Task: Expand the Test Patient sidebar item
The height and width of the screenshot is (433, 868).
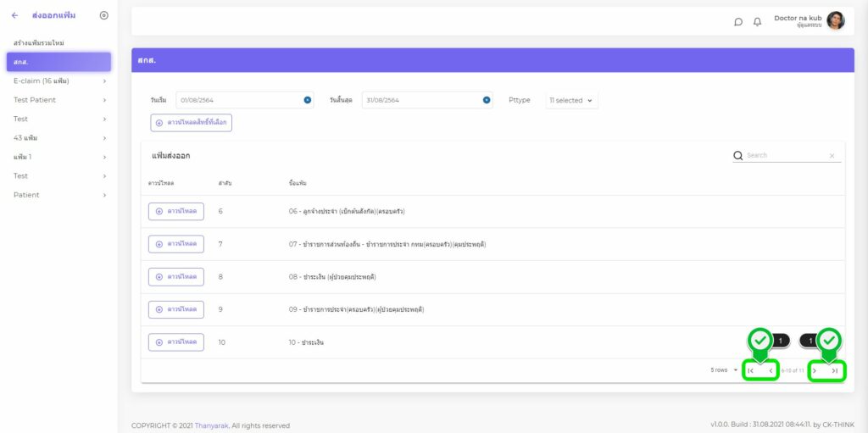Action: pos(58,100)
